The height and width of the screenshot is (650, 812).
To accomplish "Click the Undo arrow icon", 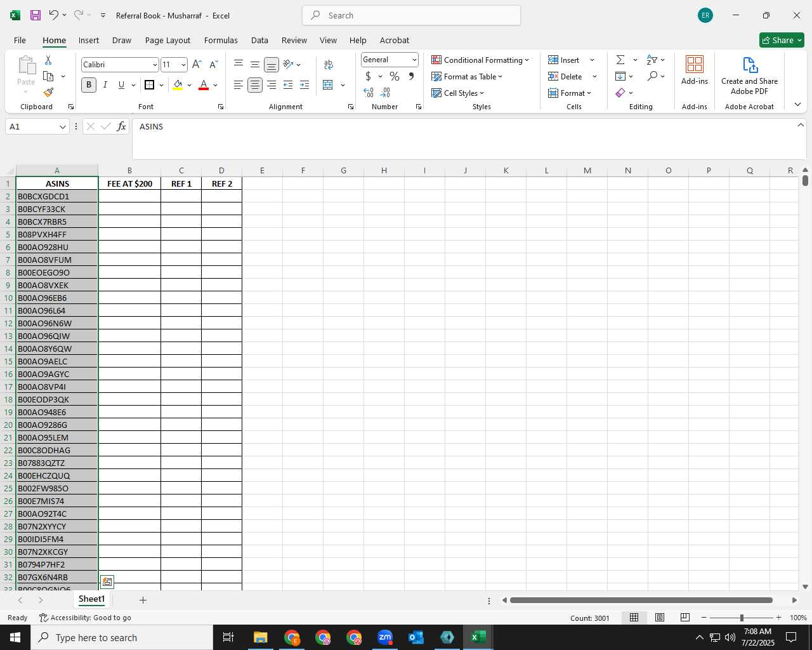I will coord(54,15).
